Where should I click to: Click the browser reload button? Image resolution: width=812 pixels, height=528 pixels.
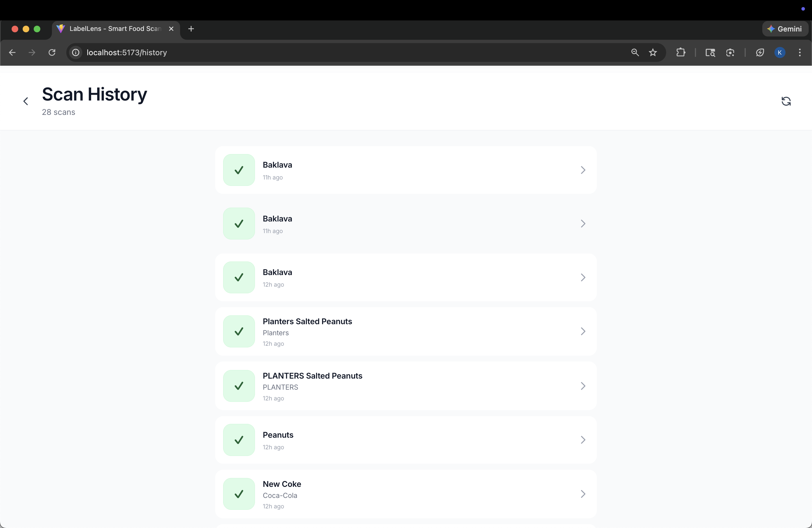click(x=52, y=52)
